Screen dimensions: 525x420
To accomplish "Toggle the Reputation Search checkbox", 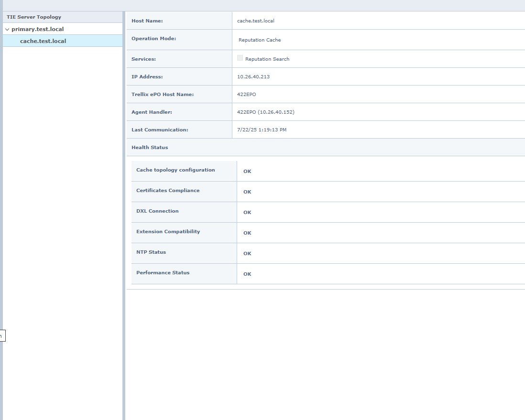I will [240, 58].
